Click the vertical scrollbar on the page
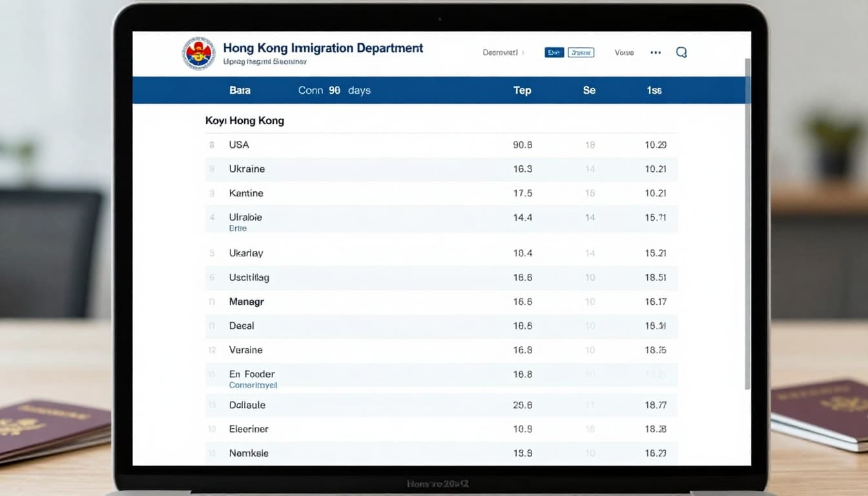The width and height of the screenshot is (868, 496). tap(748, 226)
